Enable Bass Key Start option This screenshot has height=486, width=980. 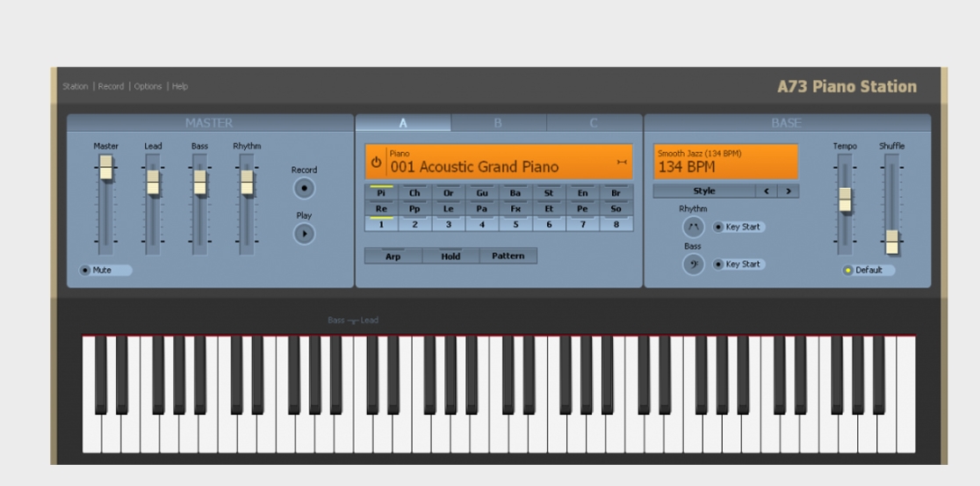coord(739,264)
